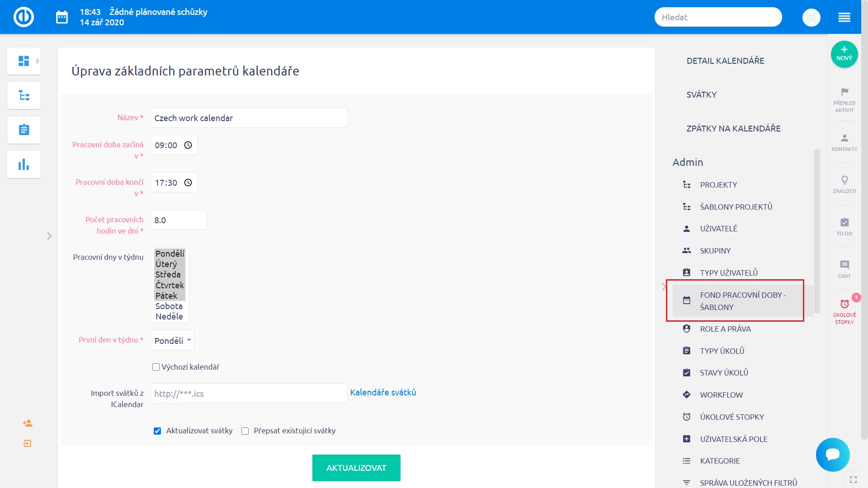Click the bar chart icon in left sidebar
This screenshot has height=488, width=868.
coord(24,164)
